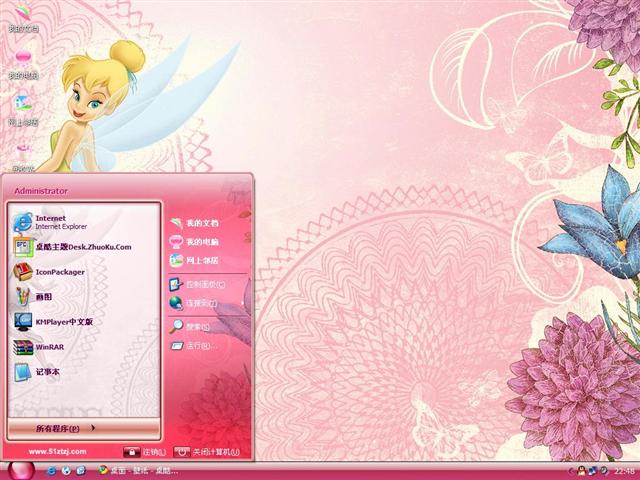Select the 我的电脑 desktop icon
Image resolution: width=640 pixels, height=480 pixels.
(23, 64)
